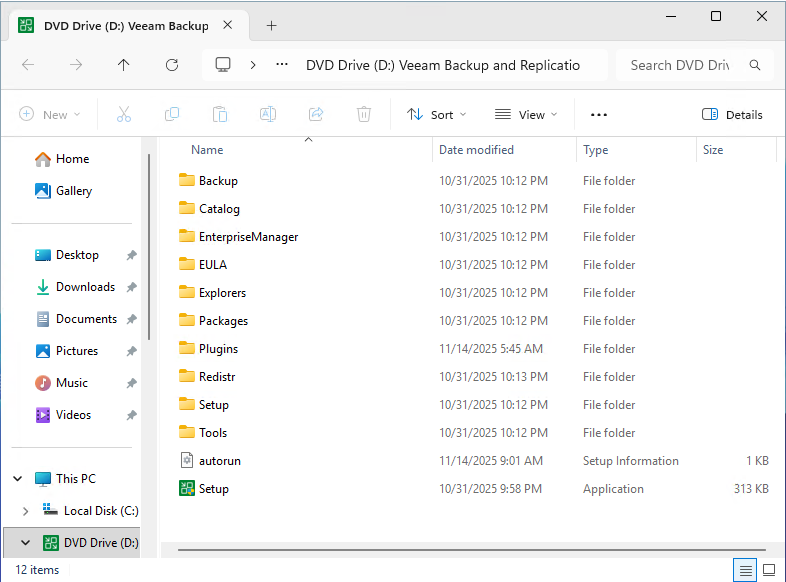Viewport: 786px width, 582px height.
Task: Expand the Local Disk (C:) tree node
Action: tap(25, 511)
